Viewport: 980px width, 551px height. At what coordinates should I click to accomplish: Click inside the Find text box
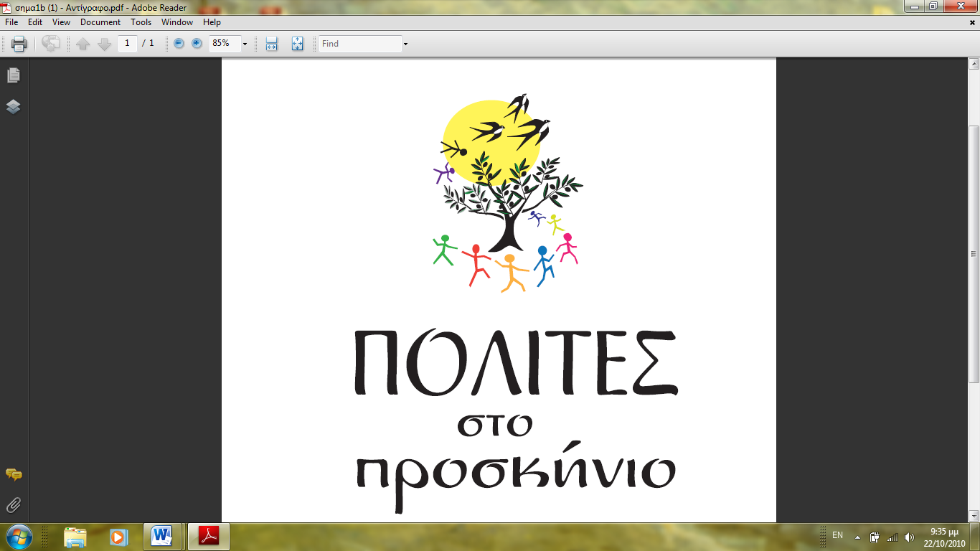(x=360, y=44)
